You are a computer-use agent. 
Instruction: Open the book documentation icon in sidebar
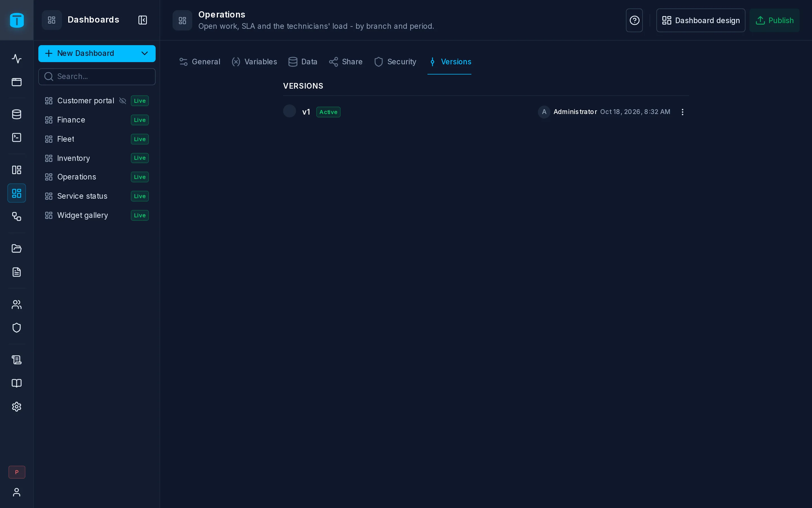pos(17,383)
